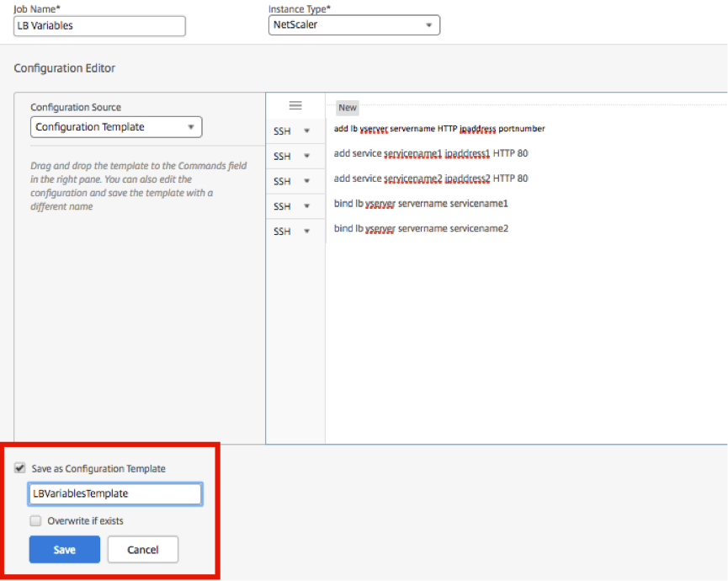
Task: Click the Cancel button
Action: tap(143, 549)
